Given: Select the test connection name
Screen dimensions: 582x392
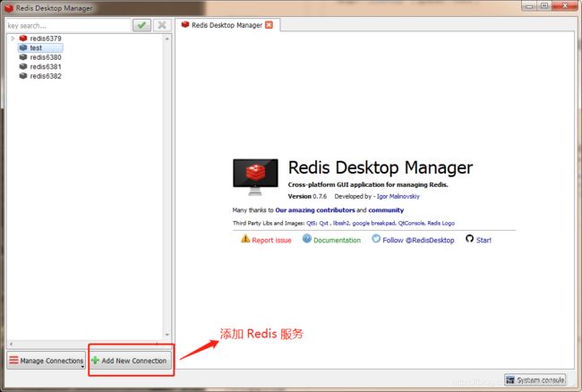Looking at the screenshot, I should (x=36, y=47).
